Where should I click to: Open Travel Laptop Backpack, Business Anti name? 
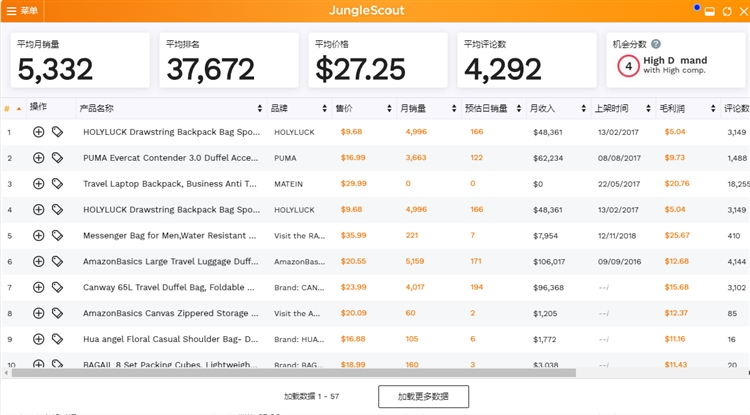(x=170, y=184)
